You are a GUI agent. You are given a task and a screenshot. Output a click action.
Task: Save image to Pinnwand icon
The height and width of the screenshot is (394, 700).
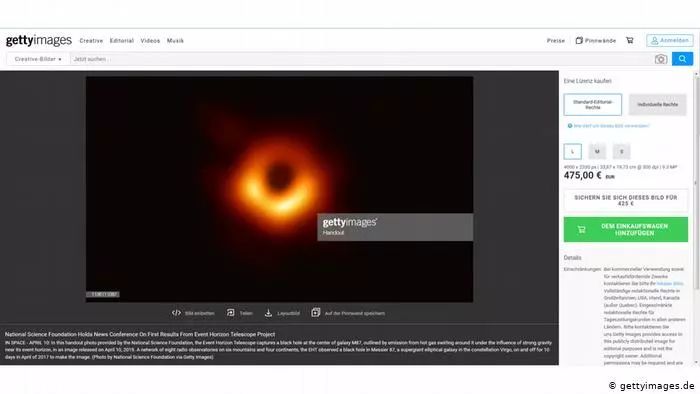(316, 313)
